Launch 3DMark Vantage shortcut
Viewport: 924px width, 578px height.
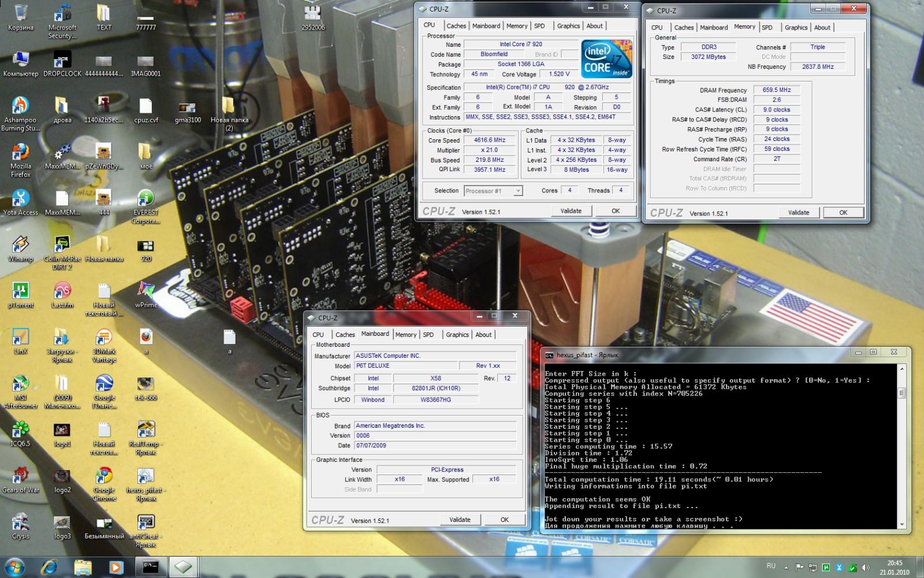(x=104, y=346)
